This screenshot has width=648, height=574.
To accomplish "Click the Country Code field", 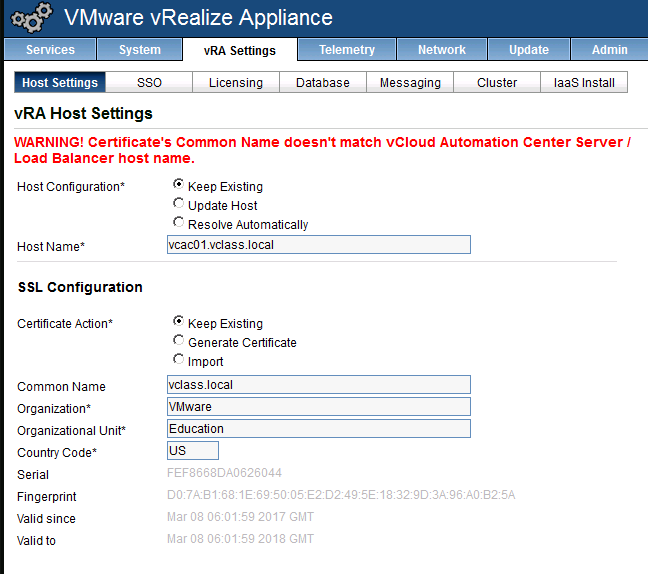I will [x=192, y=451].
